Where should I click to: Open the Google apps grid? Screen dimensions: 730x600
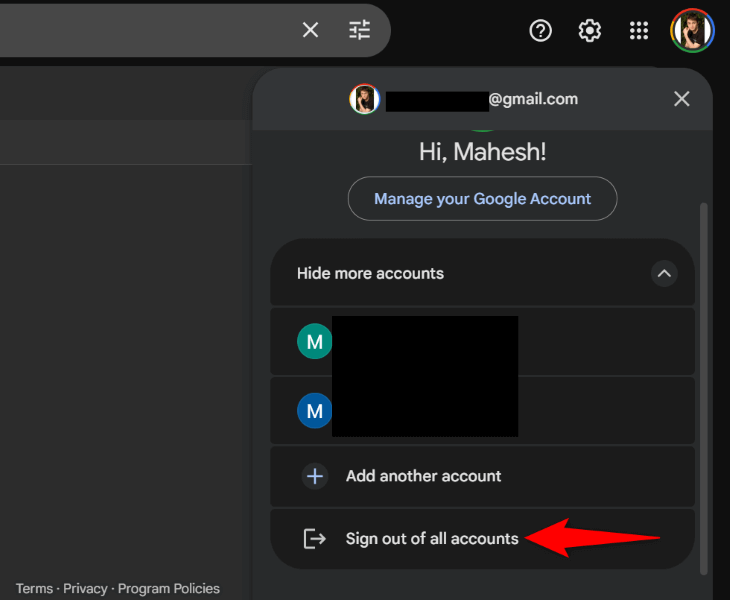tap(639, 31)
